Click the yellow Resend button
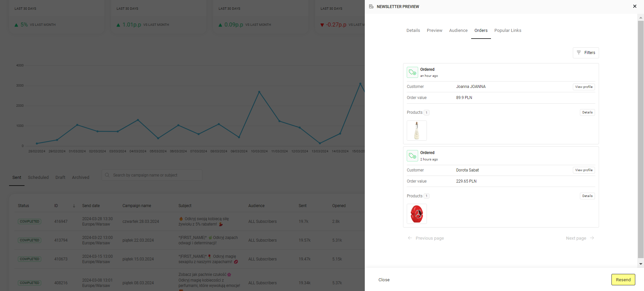The image size is (644, 291). (623, 280)
